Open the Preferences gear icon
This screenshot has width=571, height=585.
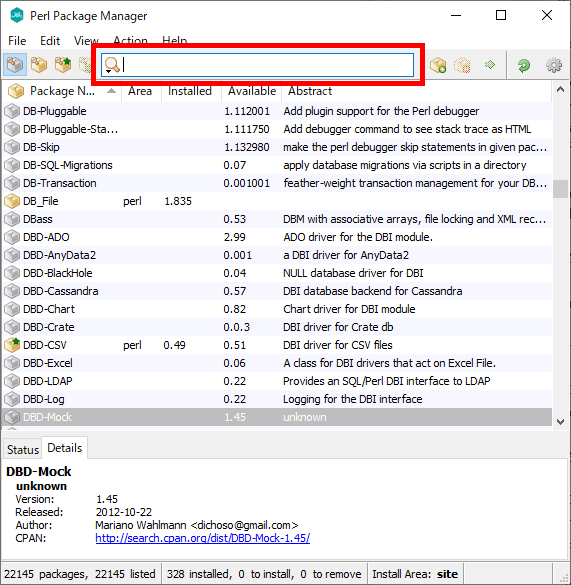coord(554,65)
